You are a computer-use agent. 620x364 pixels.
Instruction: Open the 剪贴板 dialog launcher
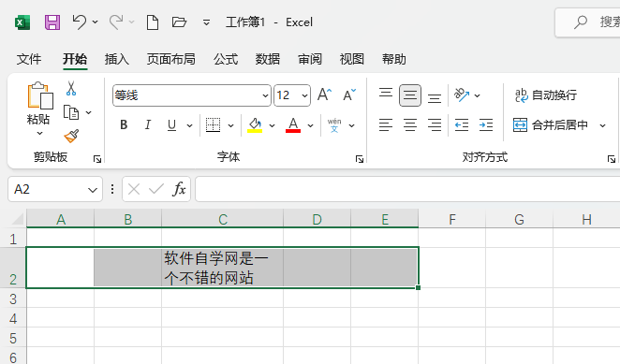97,159
